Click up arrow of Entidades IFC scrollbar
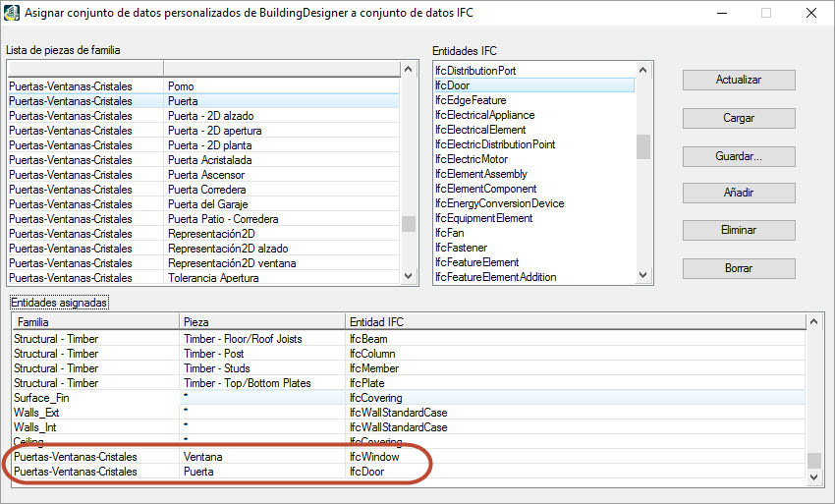This screenshot has height=504, width=835. [642, 71]
